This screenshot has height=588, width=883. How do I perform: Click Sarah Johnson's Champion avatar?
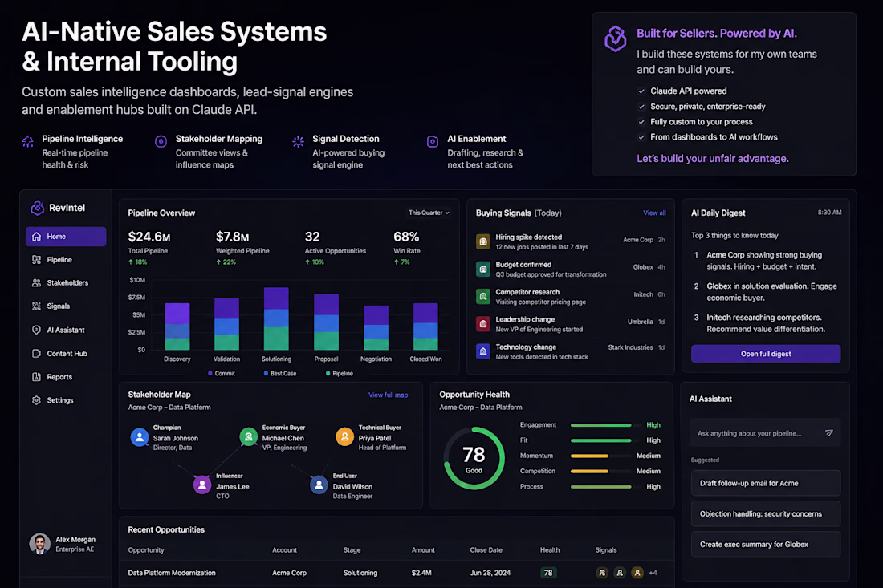point(139,437)
